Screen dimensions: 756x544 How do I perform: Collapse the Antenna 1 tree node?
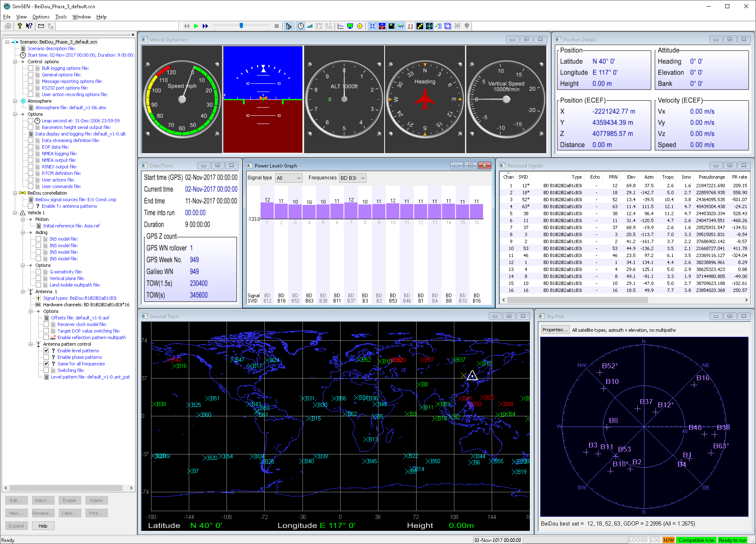click(x=23, y=292)
